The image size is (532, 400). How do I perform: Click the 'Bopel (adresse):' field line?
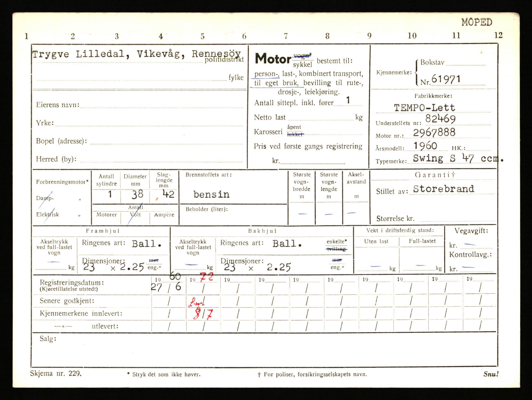[x=166, y=141]
